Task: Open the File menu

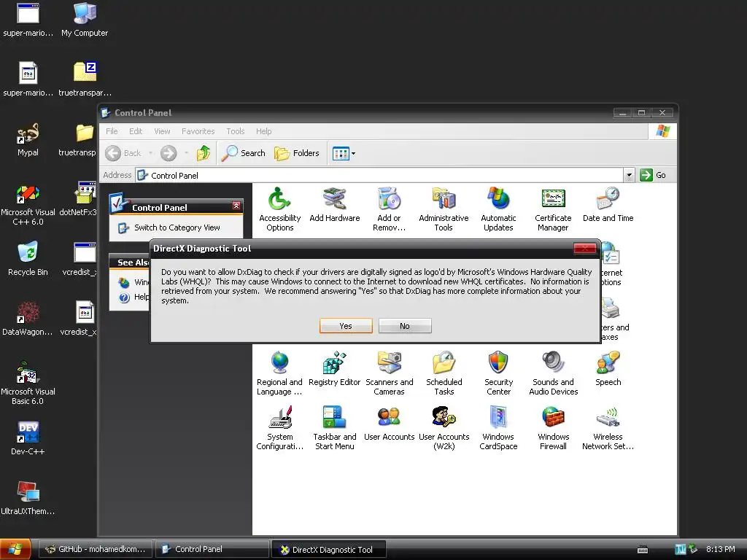Action: tap(112, 131)
